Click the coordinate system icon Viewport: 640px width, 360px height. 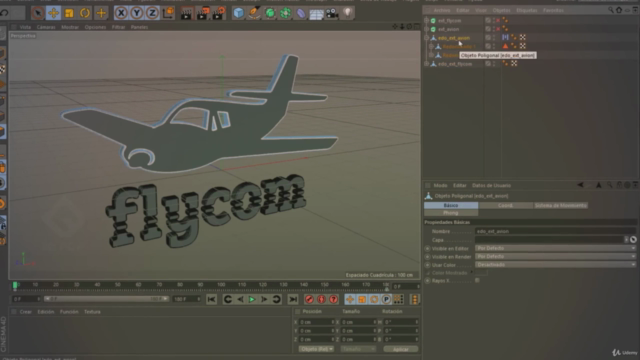168,13
